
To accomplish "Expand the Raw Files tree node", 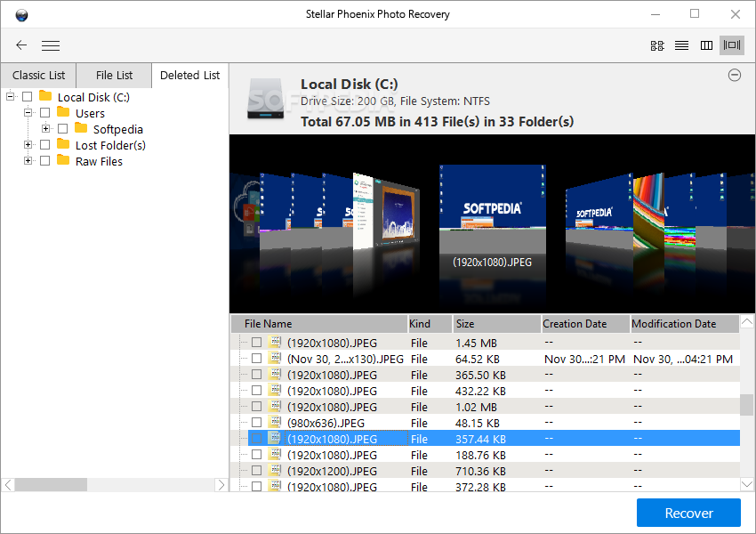I will tap(28, 160).
